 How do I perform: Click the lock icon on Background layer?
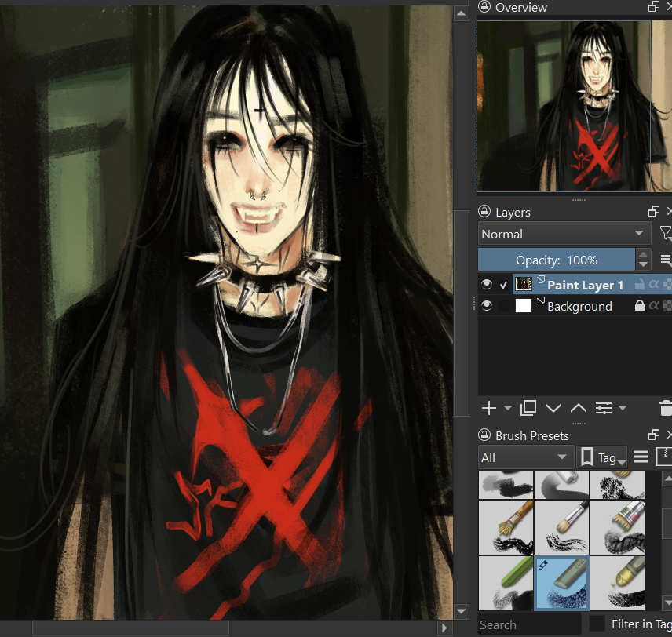(639, 306)
